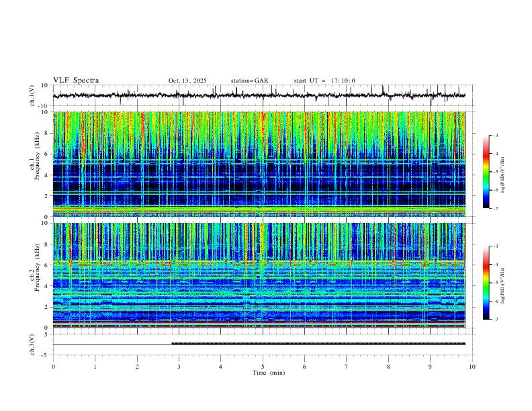Screen dimensions: 532x411
Task: Click the ch.3 voltage trace line
Action: [x=259, y=344]
